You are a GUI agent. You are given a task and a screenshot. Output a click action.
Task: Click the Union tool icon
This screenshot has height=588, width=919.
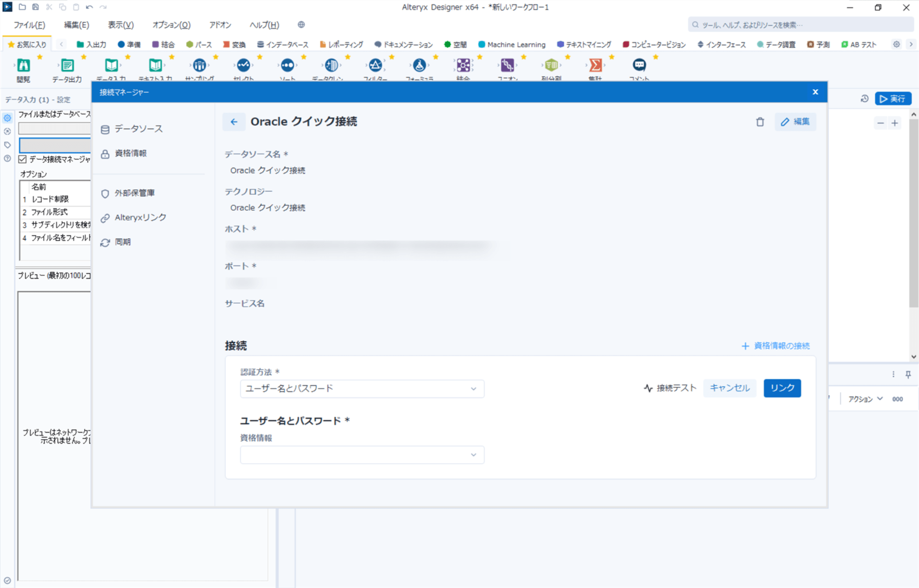[x=507, y=65]
